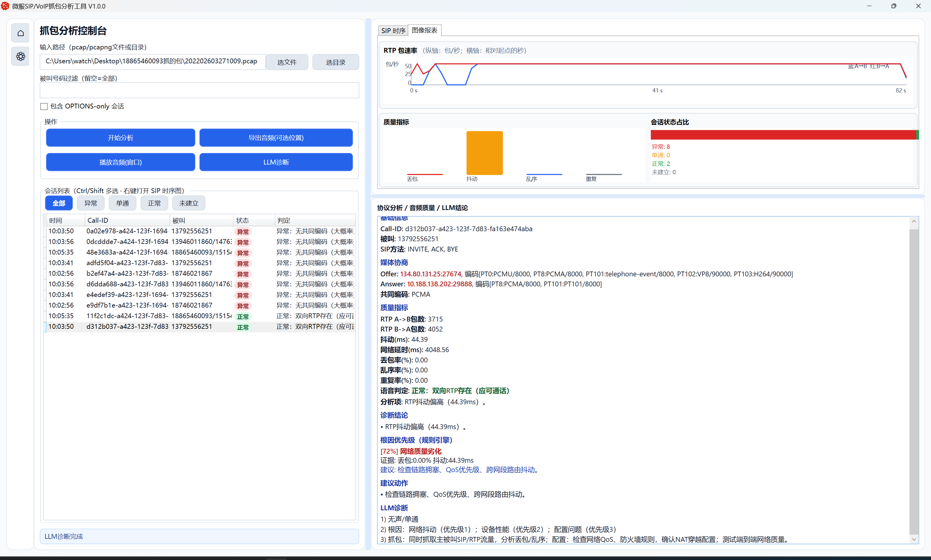This screenshot has height=560, width=931.
Task: Switch to the 图像报表 tab
Action: pyautogui.click(x=424, y=30)
